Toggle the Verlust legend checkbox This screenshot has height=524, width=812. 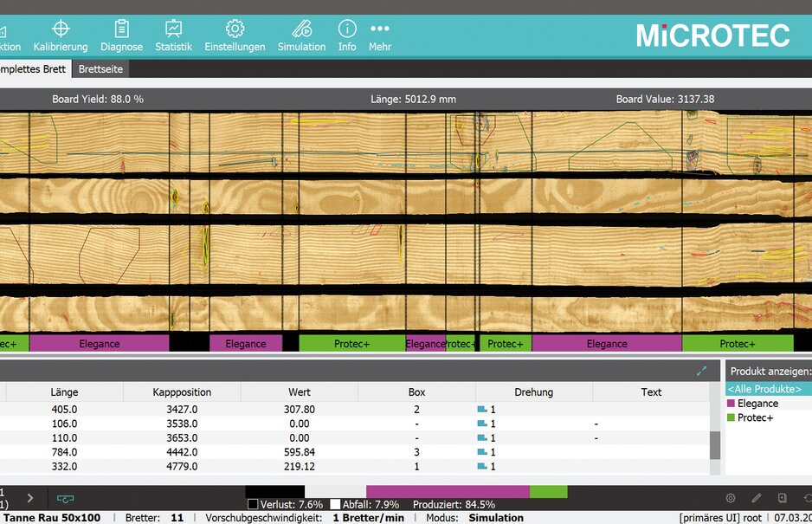coord(253,504)
